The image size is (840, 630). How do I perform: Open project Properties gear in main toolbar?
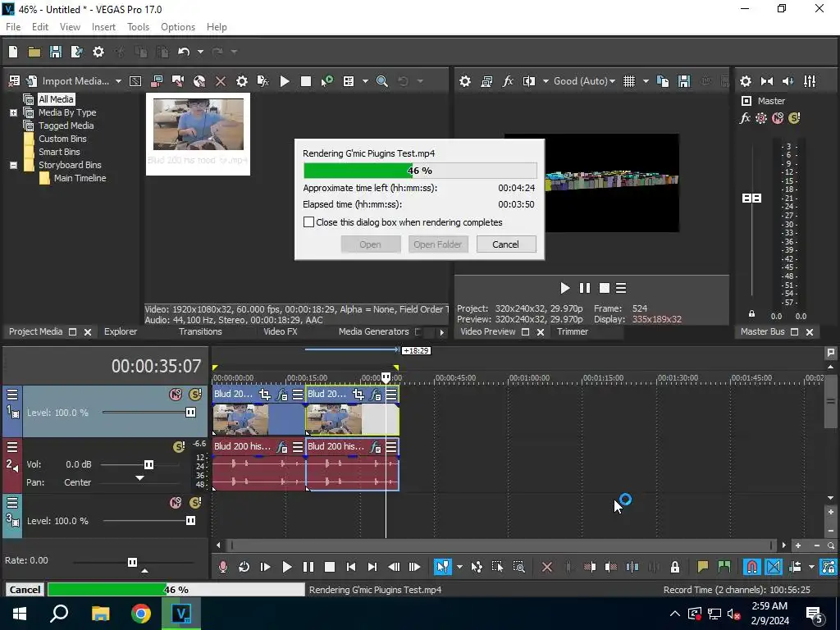click(98, 52)
